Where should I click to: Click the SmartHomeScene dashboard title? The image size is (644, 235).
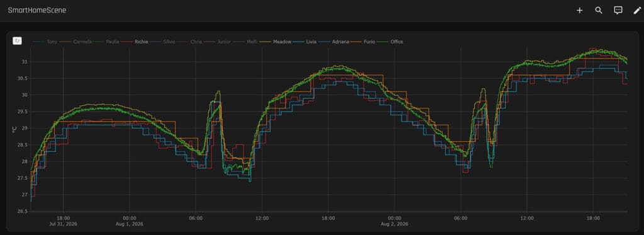[x=37, y=11]
